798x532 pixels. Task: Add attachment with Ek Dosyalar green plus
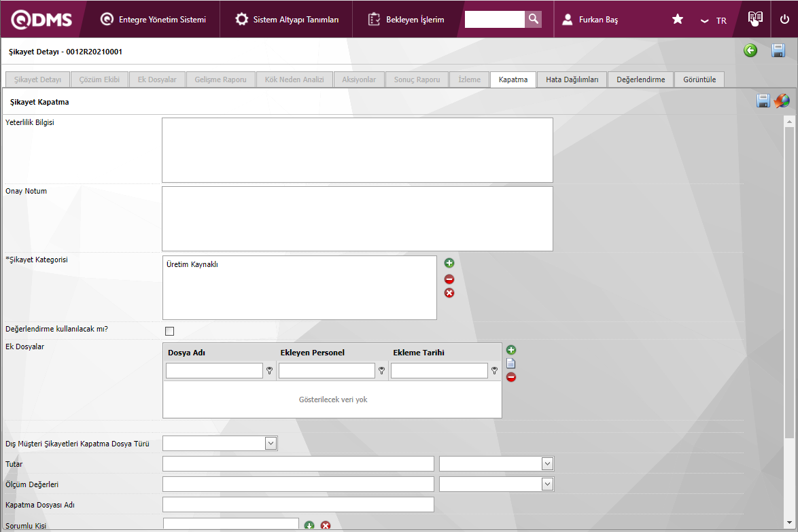511,350
